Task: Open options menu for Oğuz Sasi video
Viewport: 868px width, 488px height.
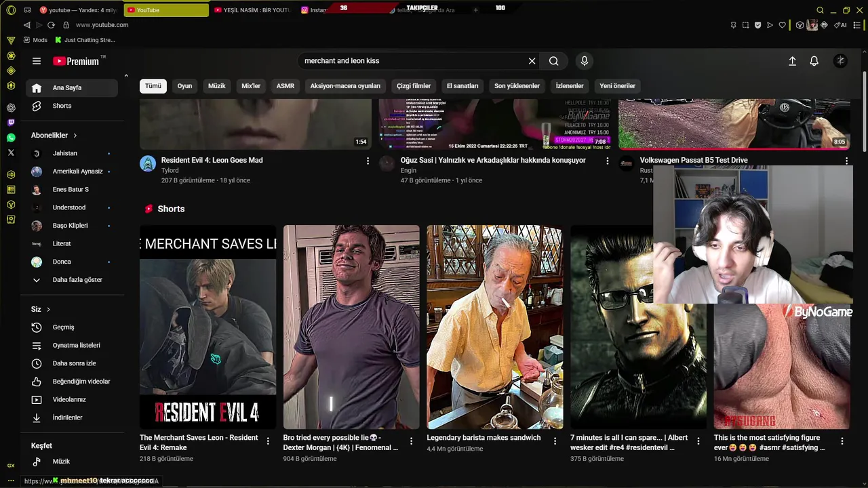Action: click(x=607, y=161)
